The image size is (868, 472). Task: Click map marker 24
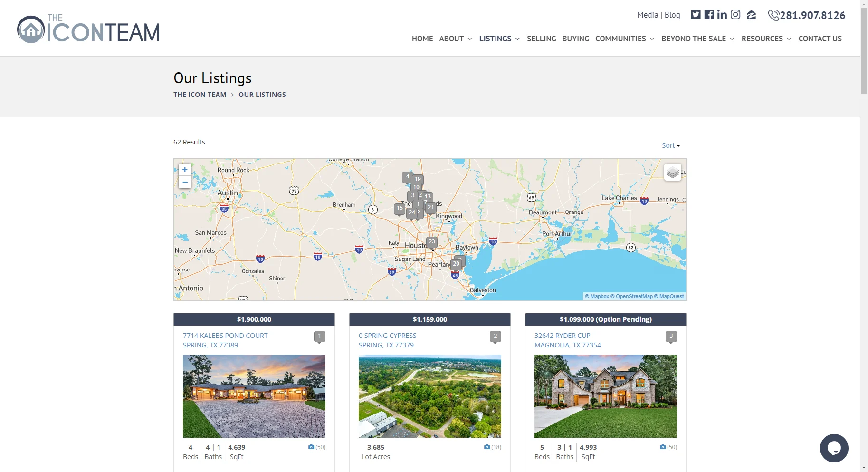[x=412, y=213]
